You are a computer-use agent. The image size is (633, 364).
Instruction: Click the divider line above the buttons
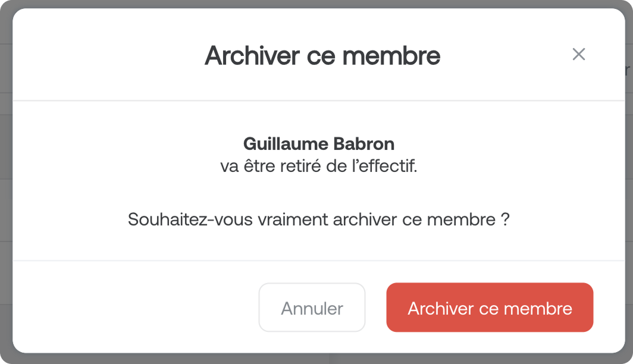(x=319, y=261)
